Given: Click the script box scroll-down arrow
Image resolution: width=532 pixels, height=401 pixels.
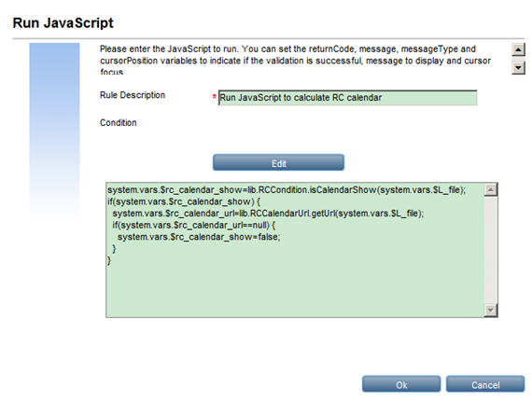Looking at the screenshot, I should point(491,310).
